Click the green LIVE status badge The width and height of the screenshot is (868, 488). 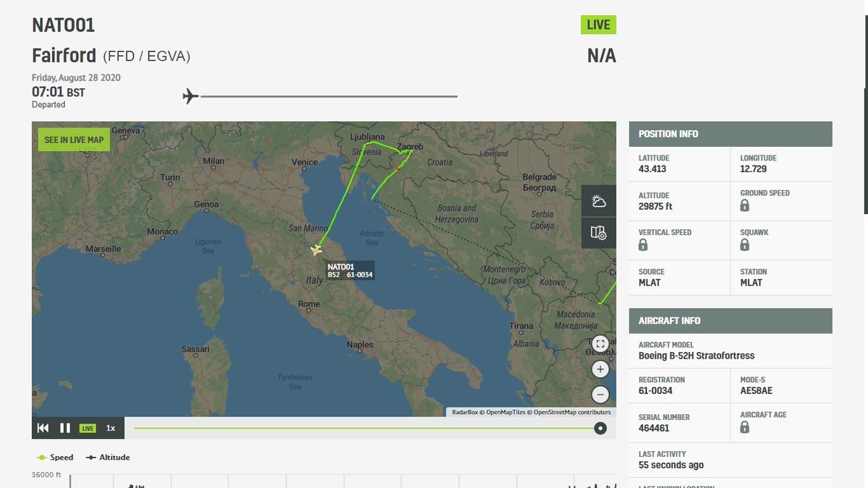pyautogui.click(x=598, y=25)
